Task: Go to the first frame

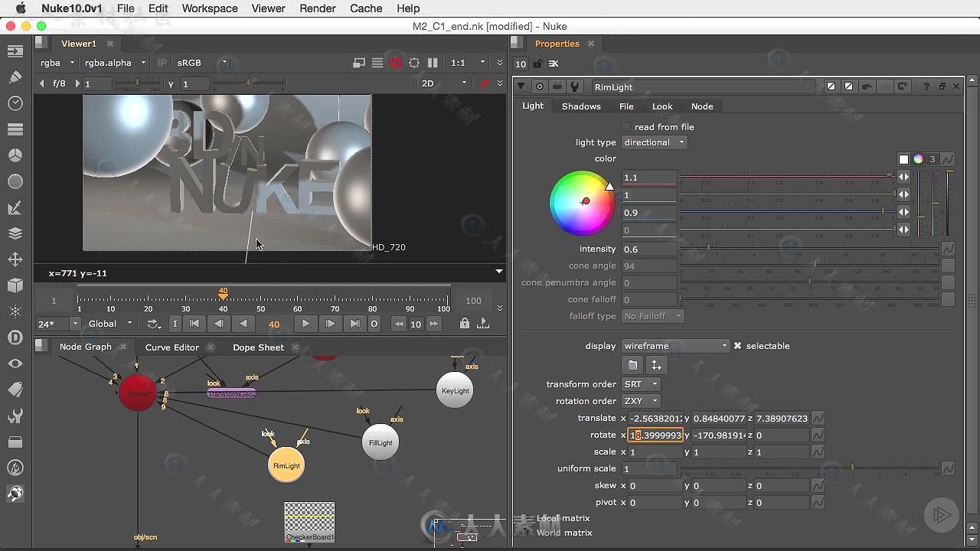Action: 194,324
